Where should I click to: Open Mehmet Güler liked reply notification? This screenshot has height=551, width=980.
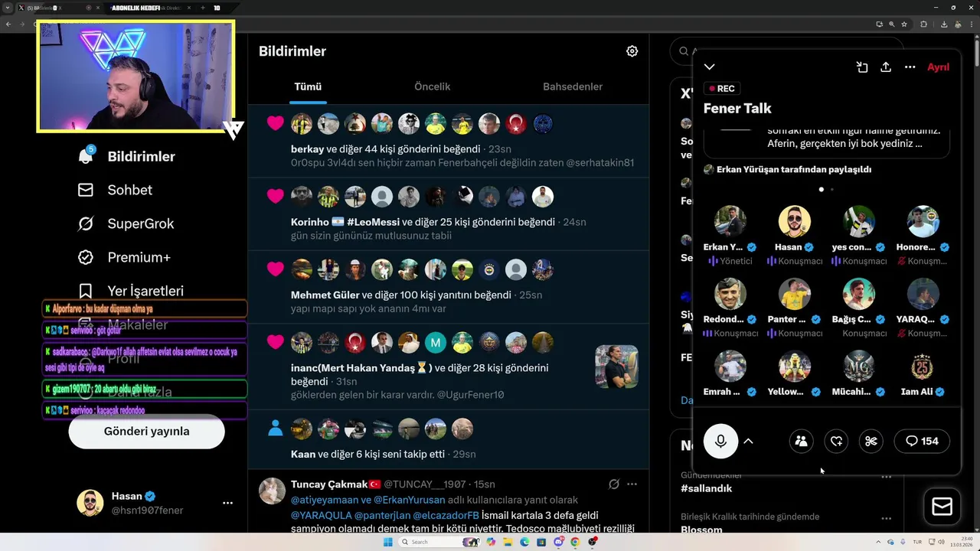pos(448,287)
